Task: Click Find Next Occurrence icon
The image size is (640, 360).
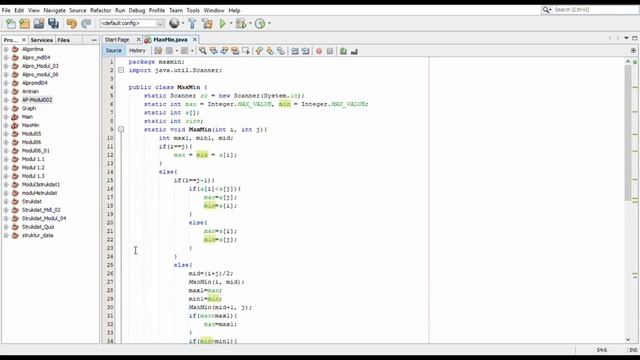Action: (224, 51)
